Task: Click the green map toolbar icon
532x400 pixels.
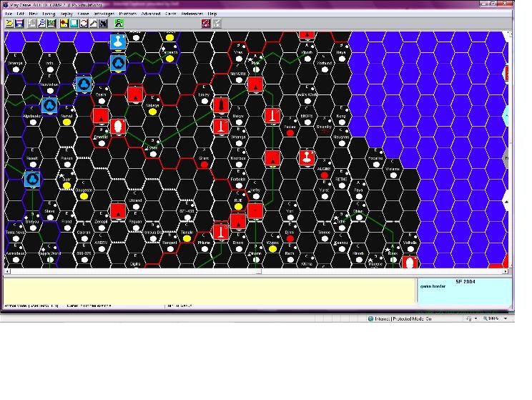Action: pyautogui.click(x=51, y=23)
